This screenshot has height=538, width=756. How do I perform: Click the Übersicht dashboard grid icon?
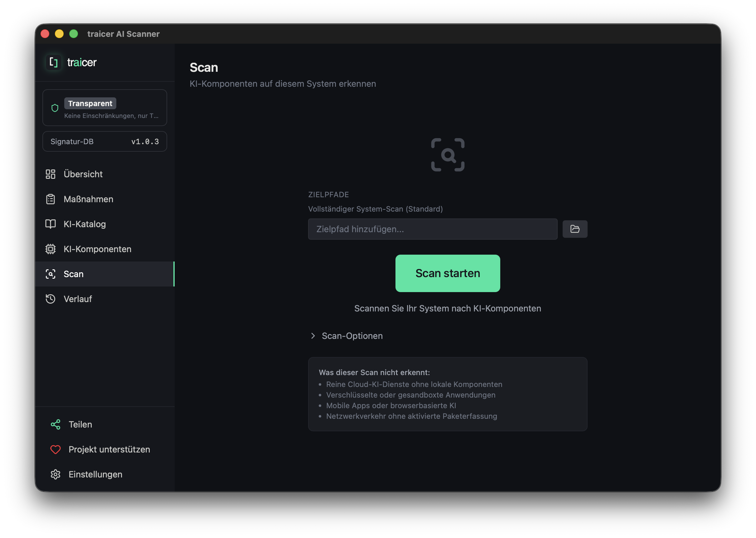click(50, 174)
